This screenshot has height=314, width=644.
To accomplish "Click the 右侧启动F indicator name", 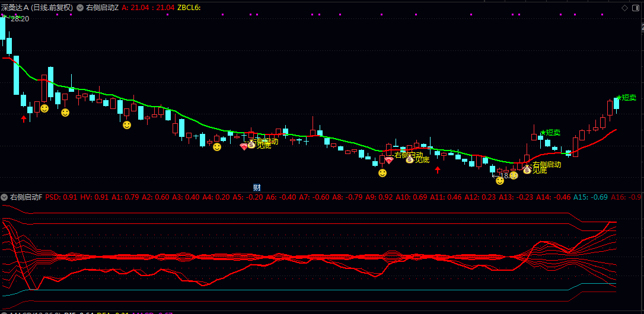I will click(26, 197).
